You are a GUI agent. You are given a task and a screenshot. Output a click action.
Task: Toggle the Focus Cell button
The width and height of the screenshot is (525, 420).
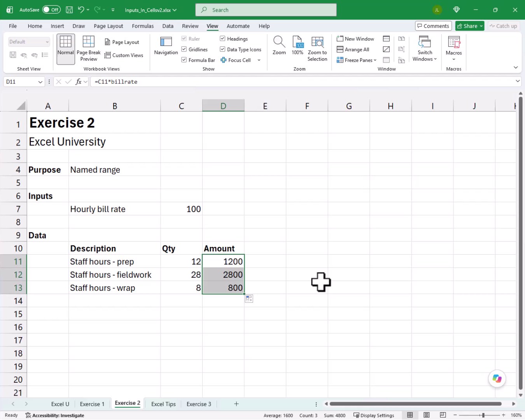pos(236,60)
